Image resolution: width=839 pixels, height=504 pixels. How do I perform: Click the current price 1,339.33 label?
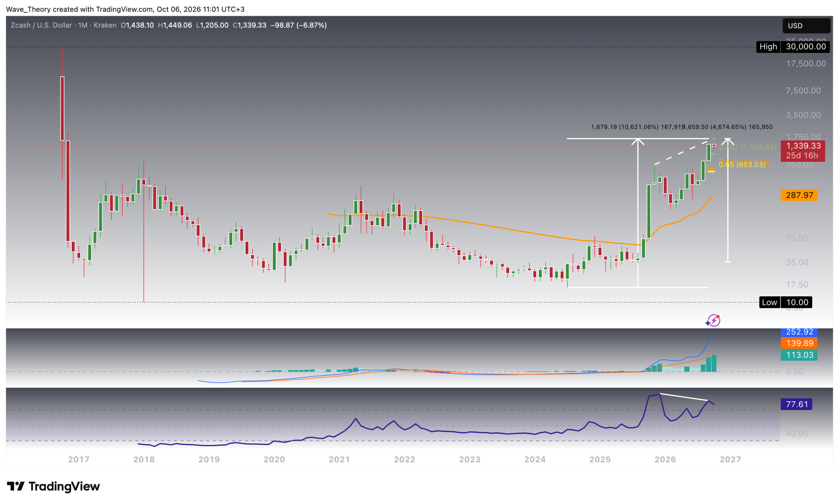pyautogui.click(x=803, y=146)
